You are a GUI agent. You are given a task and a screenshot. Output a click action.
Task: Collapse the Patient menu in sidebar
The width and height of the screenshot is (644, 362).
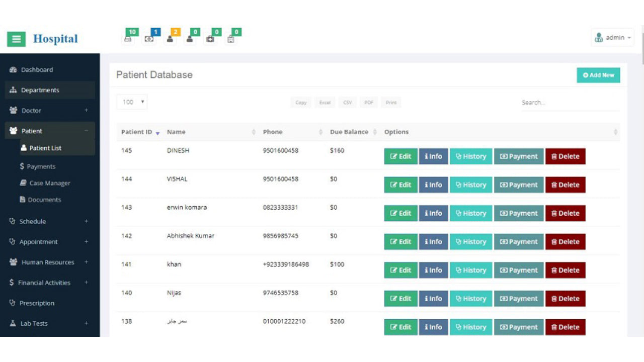86,131
